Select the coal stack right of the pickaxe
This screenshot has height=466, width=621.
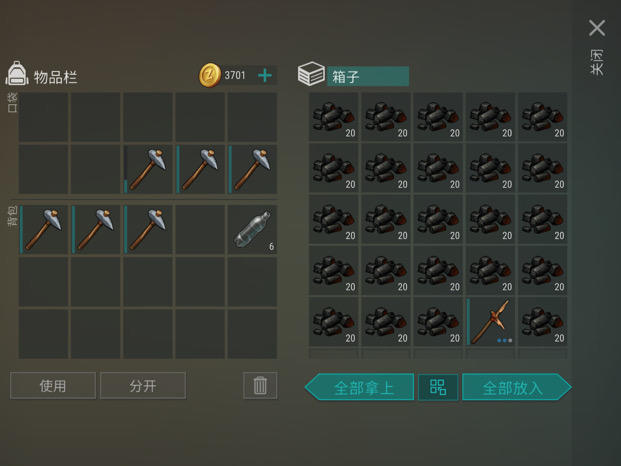click(543, 321)
